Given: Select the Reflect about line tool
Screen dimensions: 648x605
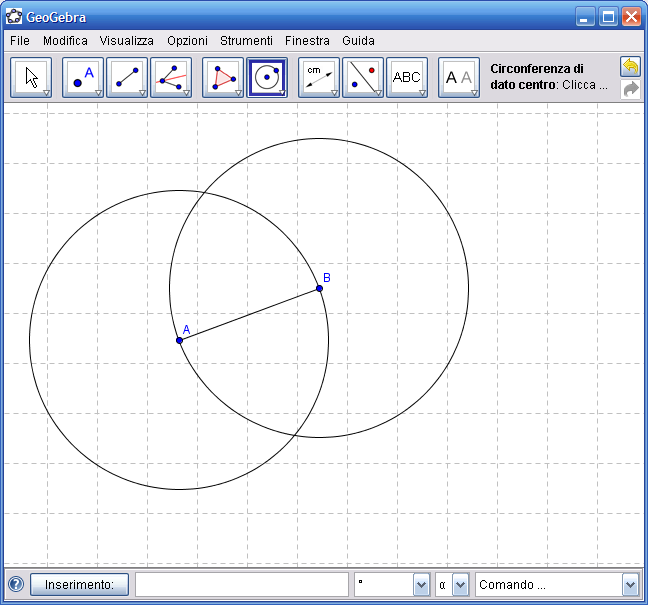Looking at the screenshot, I should 363,77.
